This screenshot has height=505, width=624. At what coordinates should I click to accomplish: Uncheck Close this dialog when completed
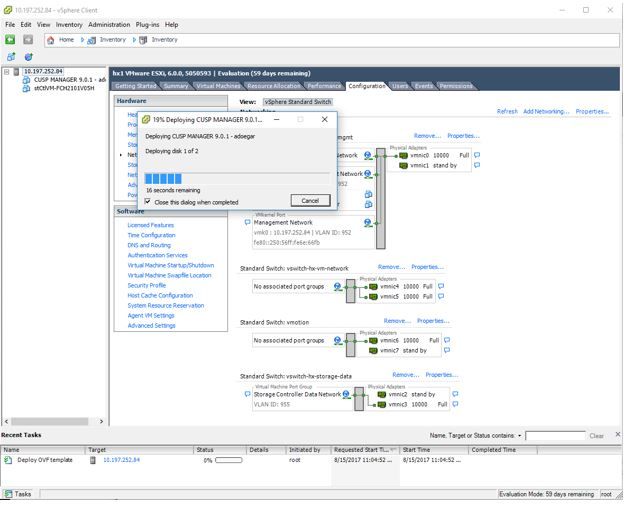tap(148, 202)
